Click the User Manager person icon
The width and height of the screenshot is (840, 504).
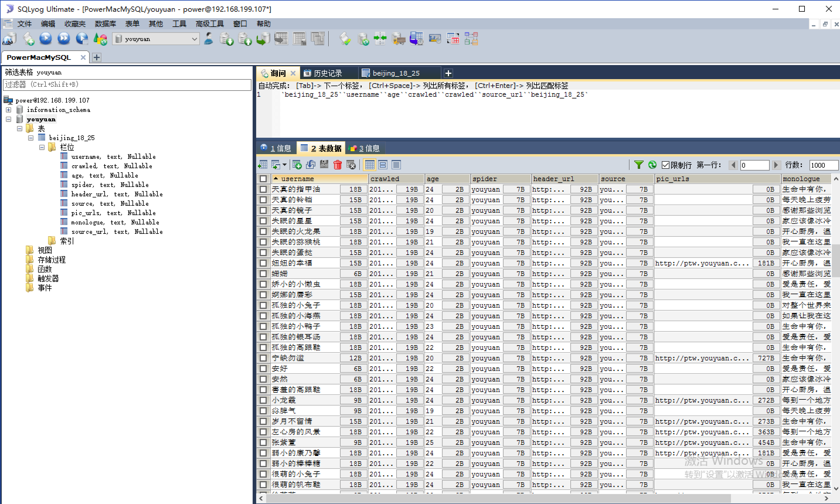209,39
